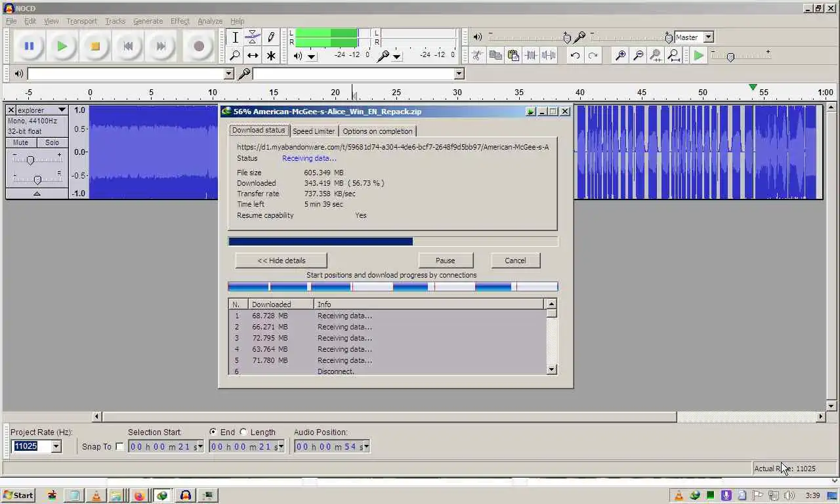Adjust the input volume slider
Viewport: 840px width, 504px height.
tap(668, 37)
